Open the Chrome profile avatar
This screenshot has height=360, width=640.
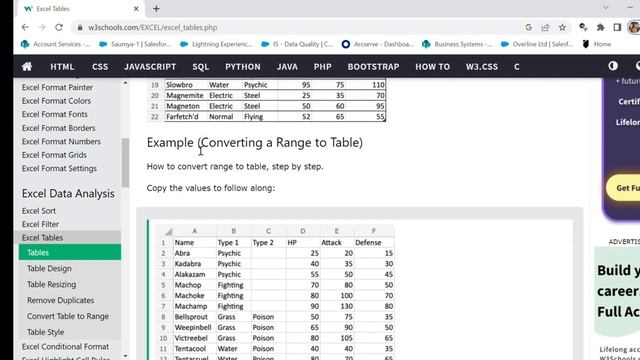click(x=634, y=27)
